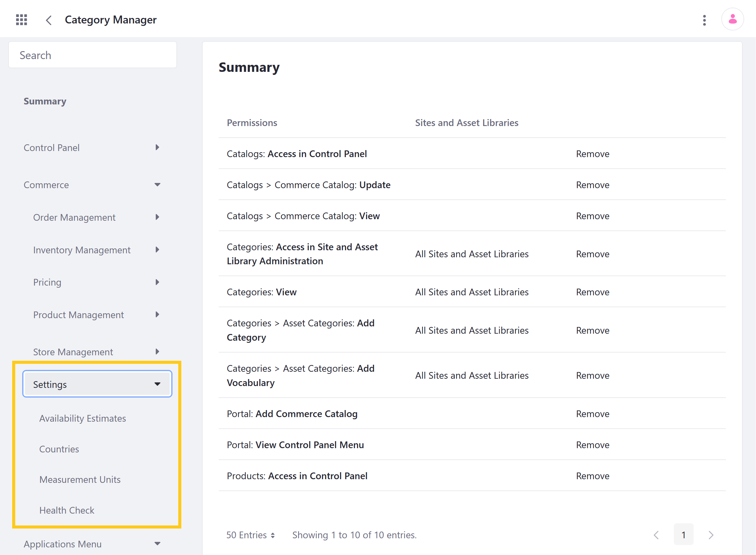Select the Countries settings option
Viewport: 756px width, 555px height.
click(59, 449)
